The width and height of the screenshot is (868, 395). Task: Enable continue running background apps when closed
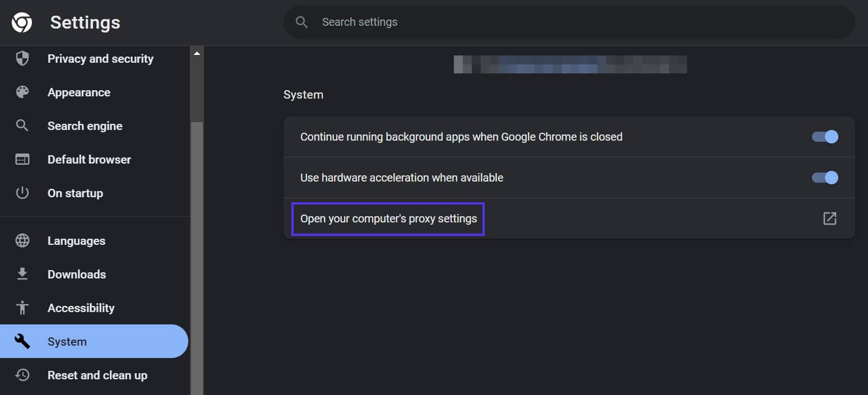click(824, 137)
